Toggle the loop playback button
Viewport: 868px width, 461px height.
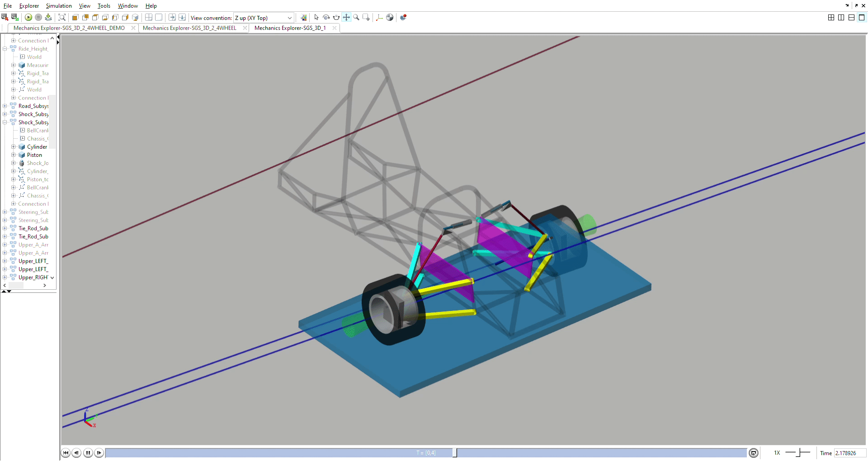pyautogui.click(x=753, y=453)
